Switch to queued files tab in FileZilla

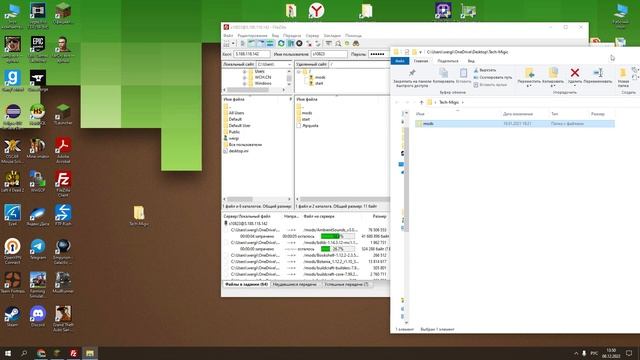[246, 284]
